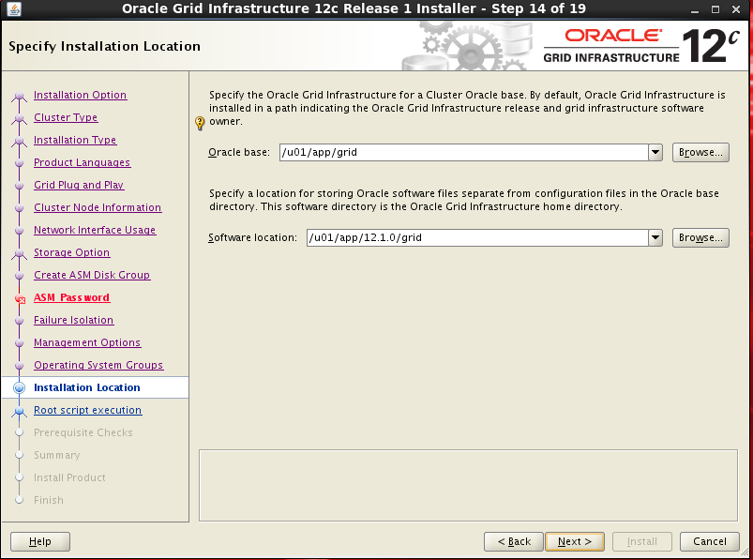Minimize the installer window
Viewport: 753px width, 560px height.
click(x=695, y=9)
